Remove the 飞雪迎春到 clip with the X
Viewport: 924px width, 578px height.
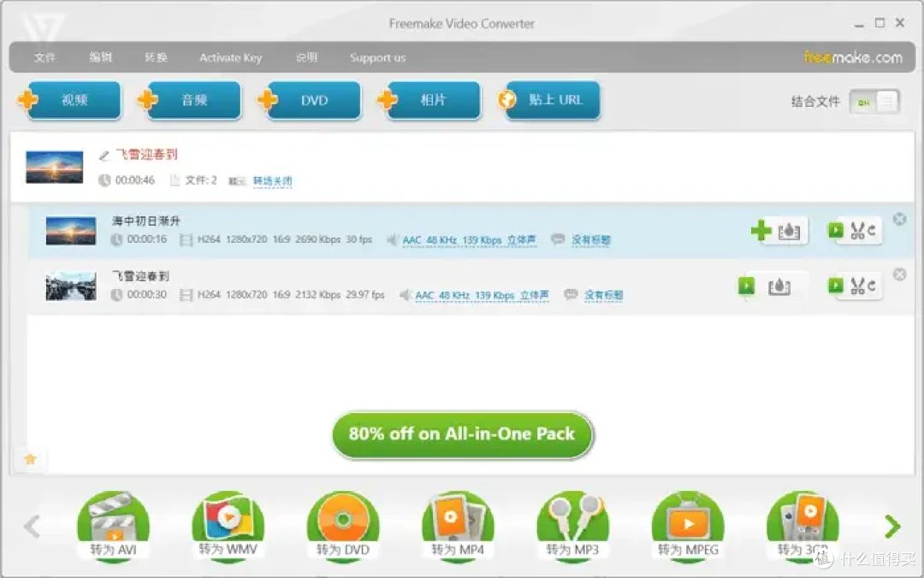(x=899, y=274)
